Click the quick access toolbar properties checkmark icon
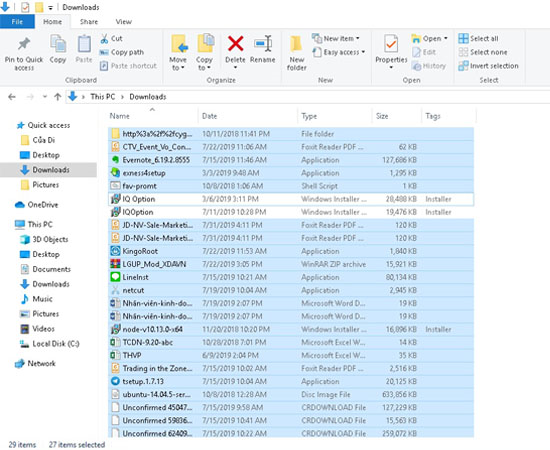This screenshot has width=550, height=450. [25, 7]
